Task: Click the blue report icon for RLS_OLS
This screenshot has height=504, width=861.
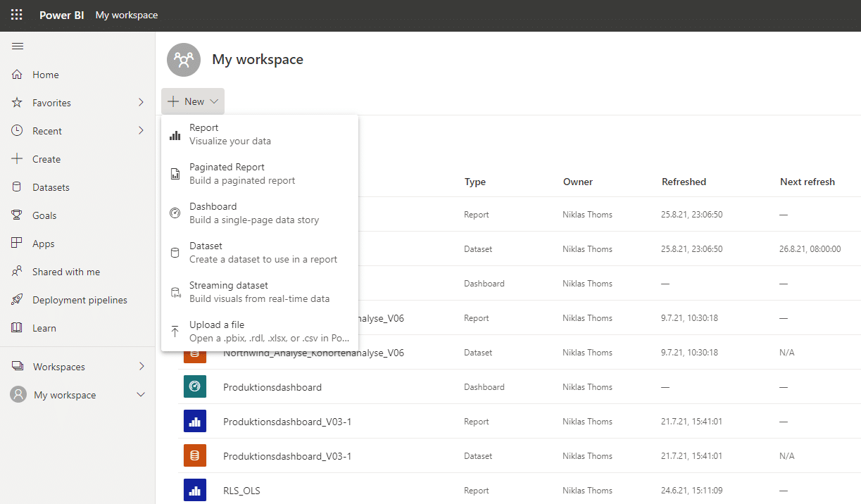Action: click(195, 491)
